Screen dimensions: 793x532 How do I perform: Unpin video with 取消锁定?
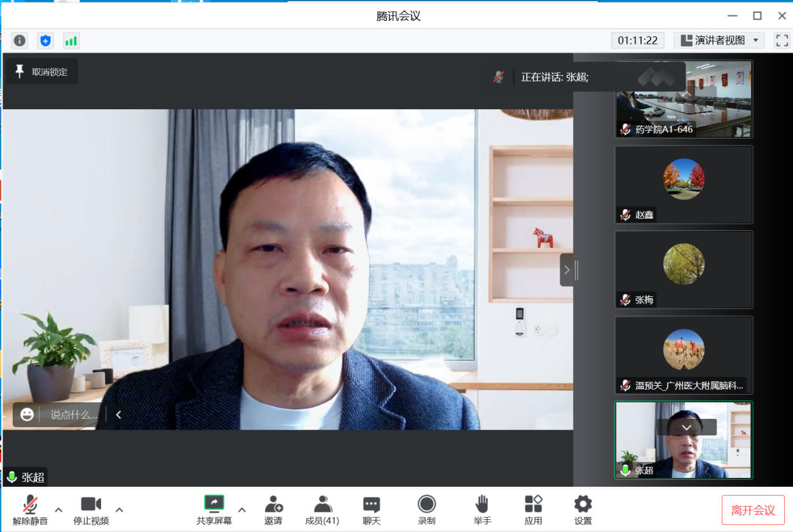click(x=42, y=72)
